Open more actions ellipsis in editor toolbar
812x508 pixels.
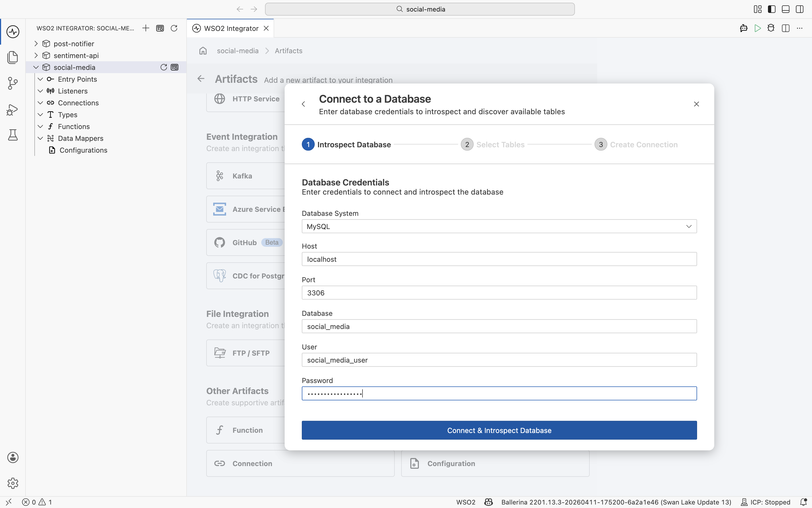click(x=800, y=28)
